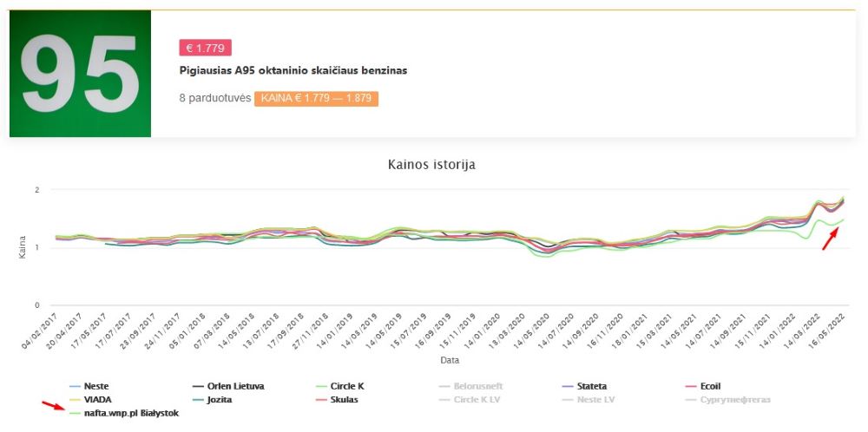Click the Kaina y-axis title
Viewport: 868px width, 432px height.
[x=23, y=247]
